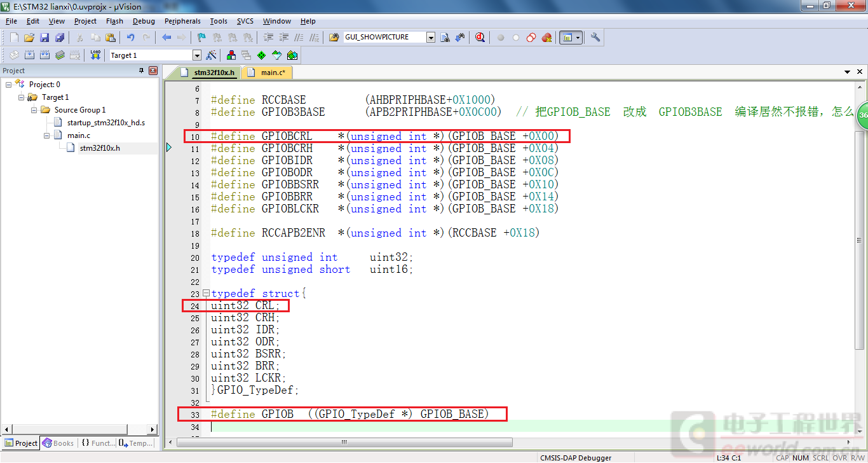Switch to the Templates panel tab

tap(135, 443)
